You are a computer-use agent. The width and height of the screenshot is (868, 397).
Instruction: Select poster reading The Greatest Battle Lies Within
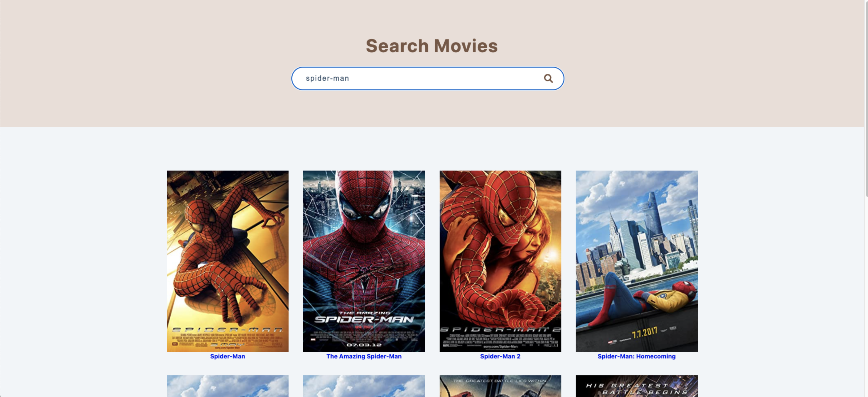tap(500, 386)
